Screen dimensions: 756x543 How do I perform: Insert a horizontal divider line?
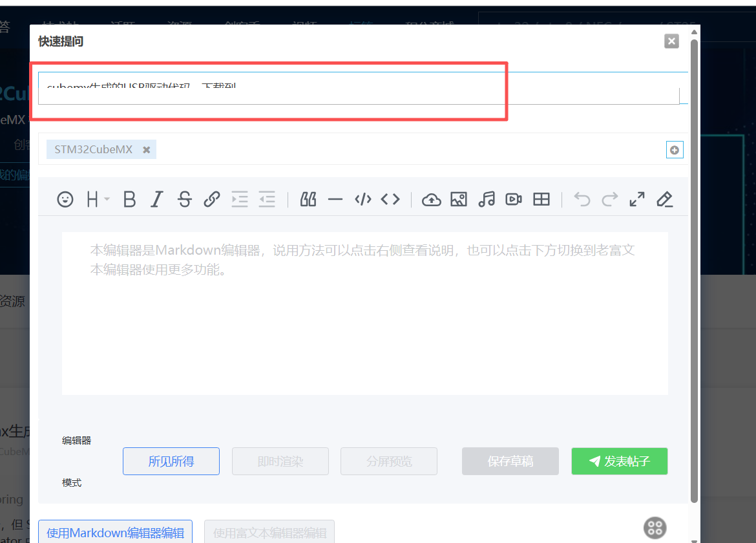(335, 199)
